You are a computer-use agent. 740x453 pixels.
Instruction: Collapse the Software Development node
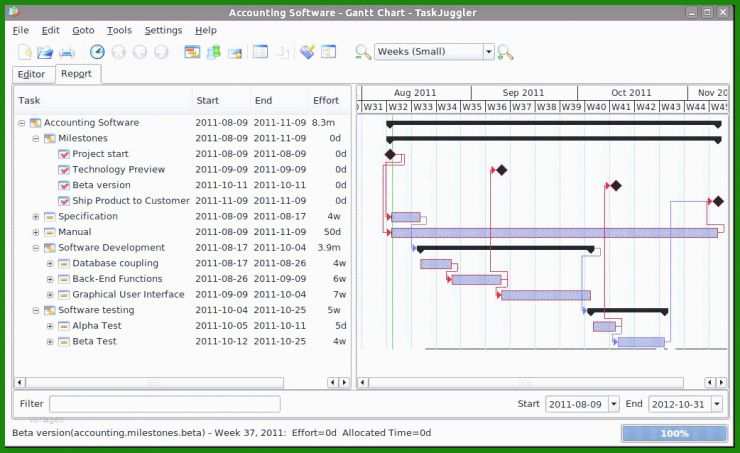[36, 248]
